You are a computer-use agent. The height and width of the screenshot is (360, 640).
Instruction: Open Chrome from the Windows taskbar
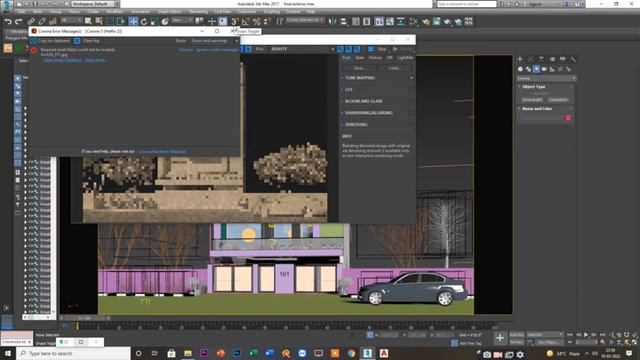pos(351,353)
